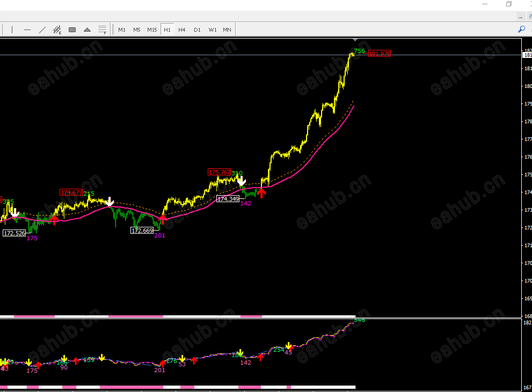Toggle the active H1 timeframe button
The height and width of the screenshot is (392, 532).
pos(167,30)
